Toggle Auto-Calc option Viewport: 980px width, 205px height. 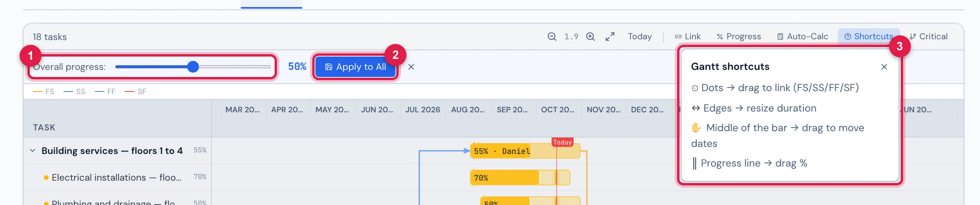click(x=803, y=37)
